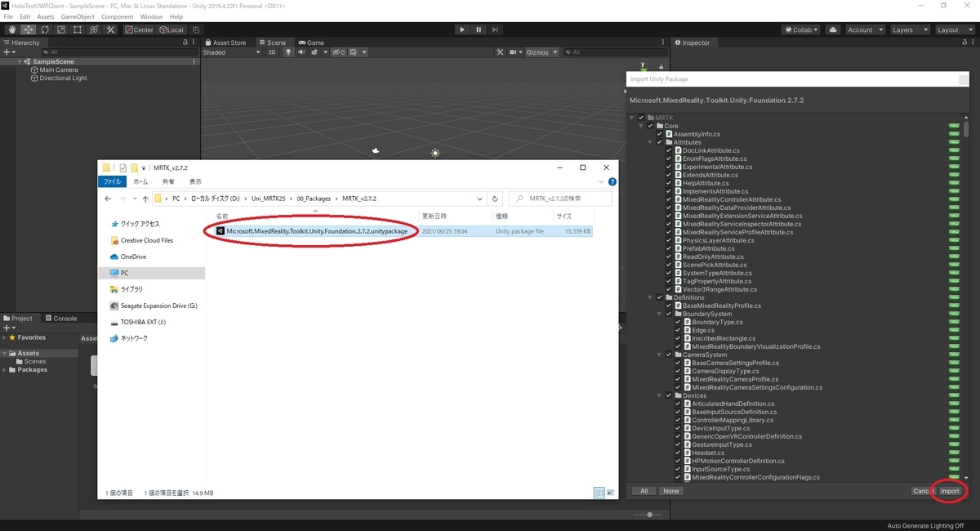Screen dimensions: 980x531
Task: Click Import in Import Unity Package dialog
Action: (950, 491)
